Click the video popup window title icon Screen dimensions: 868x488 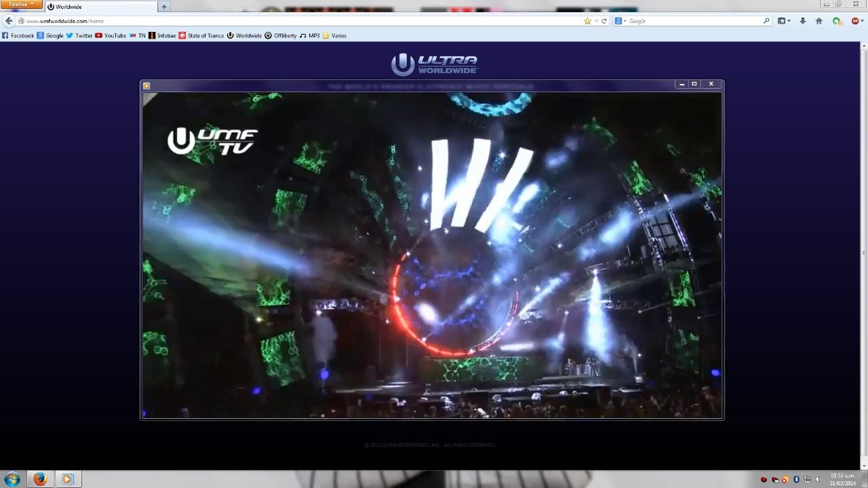click(146, 85)
